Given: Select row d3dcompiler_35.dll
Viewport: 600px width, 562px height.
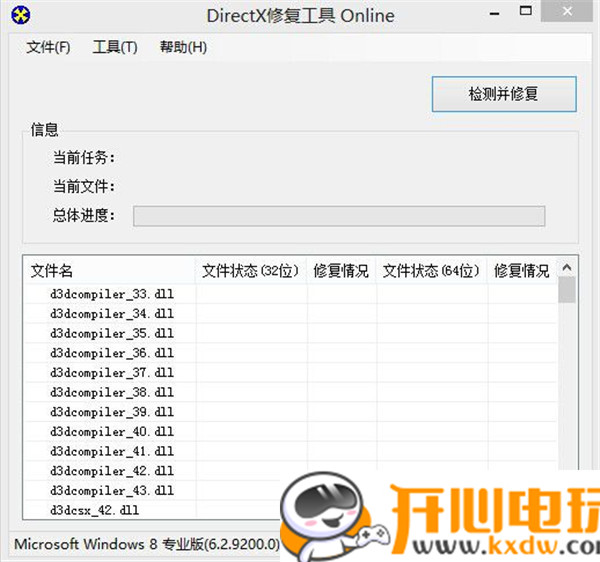Looking at the screenshot, I should 291,333.
